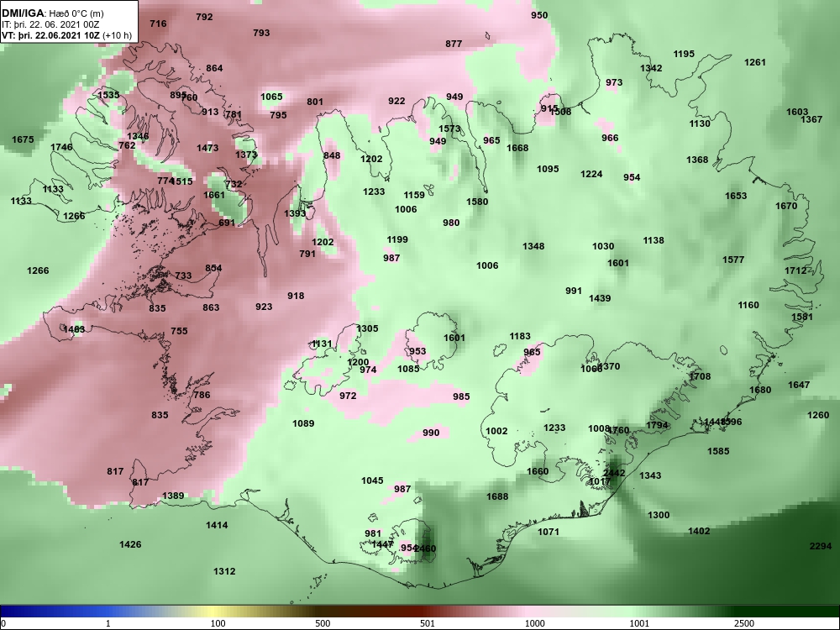
Task: Pick the map value 1402
Action: point(699,532)
